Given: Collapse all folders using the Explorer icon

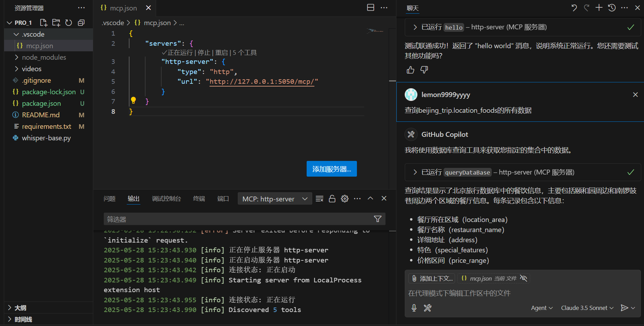Looking at the screenshot, I should pos(81,22).
